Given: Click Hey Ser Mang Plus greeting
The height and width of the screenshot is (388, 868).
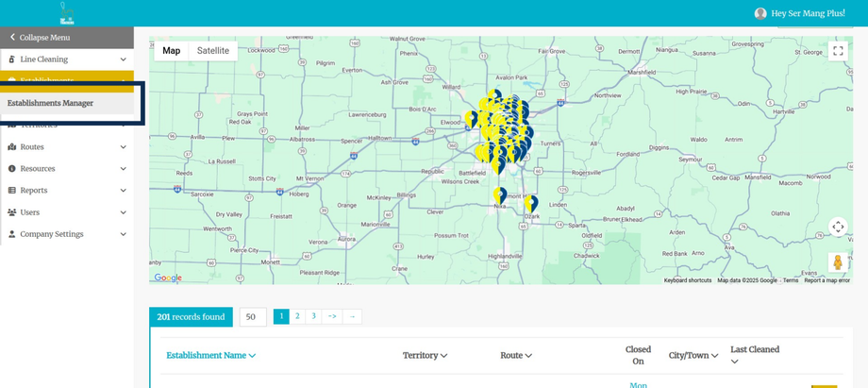Looking at the screenshot, I should (x=809, y=13).
